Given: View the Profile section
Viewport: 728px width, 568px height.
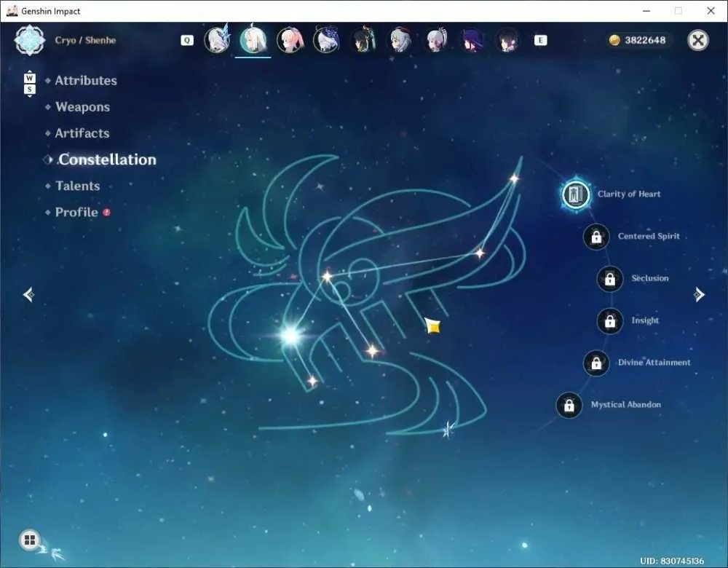Looking at the screenshot, I should pyautogui.click(x=76, y=212).
